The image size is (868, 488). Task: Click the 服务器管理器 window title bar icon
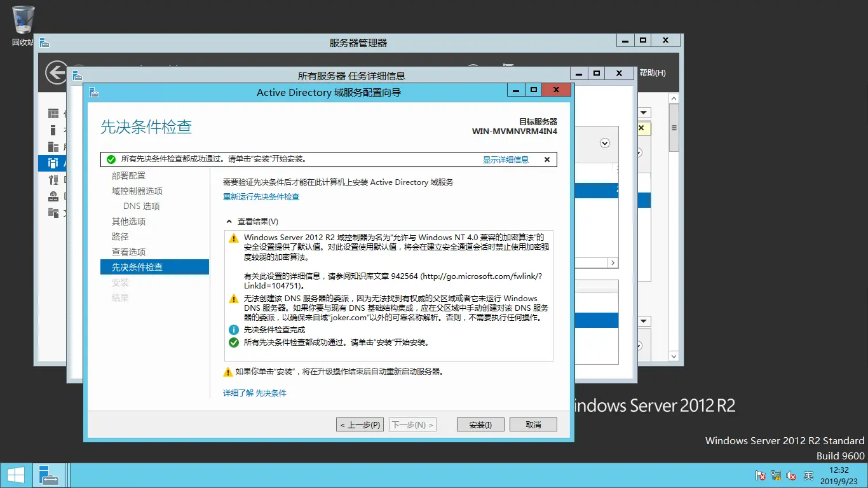44,43
